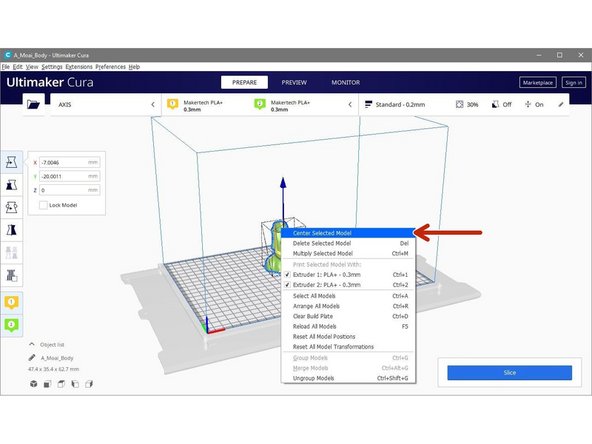Open the Edit menu
Viewport: 592px width, 444px height.
18,67
